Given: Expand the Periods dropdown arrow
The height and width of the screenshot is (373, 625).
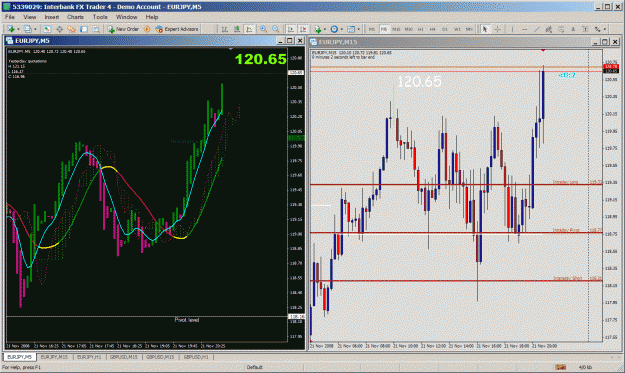Looking at the screenshot, I should coord(342,29).
